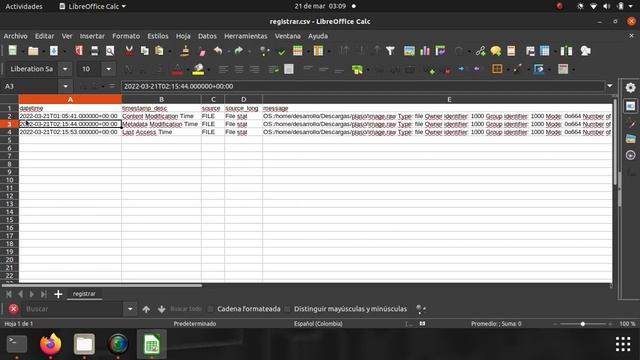
Task: Open the Name Box dropdown arrow
Action: [x=66, y=86]
